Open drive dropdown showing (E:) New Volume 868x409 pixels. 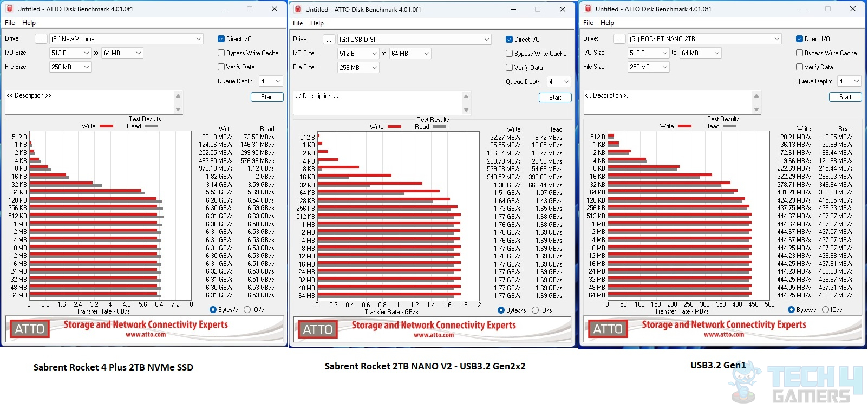click(x=127, y=39)
